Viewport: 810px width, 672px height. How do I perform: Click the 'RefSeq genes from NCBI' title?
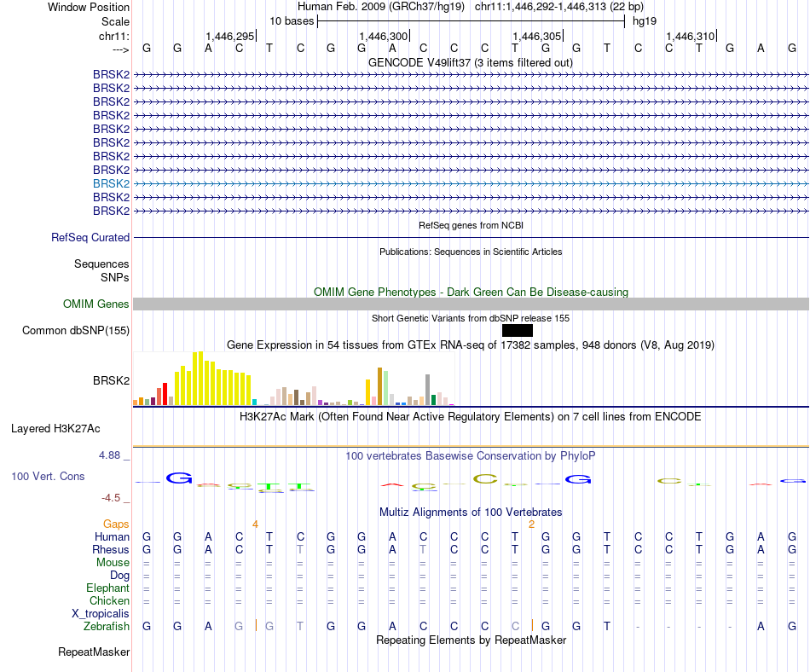tap(471, 225)
